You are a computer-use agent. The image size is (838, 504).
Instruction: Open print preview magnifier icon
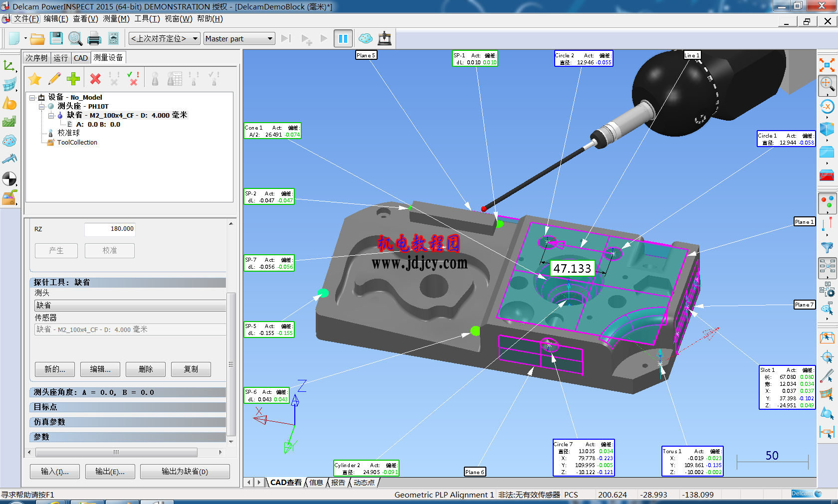[75, 38]
